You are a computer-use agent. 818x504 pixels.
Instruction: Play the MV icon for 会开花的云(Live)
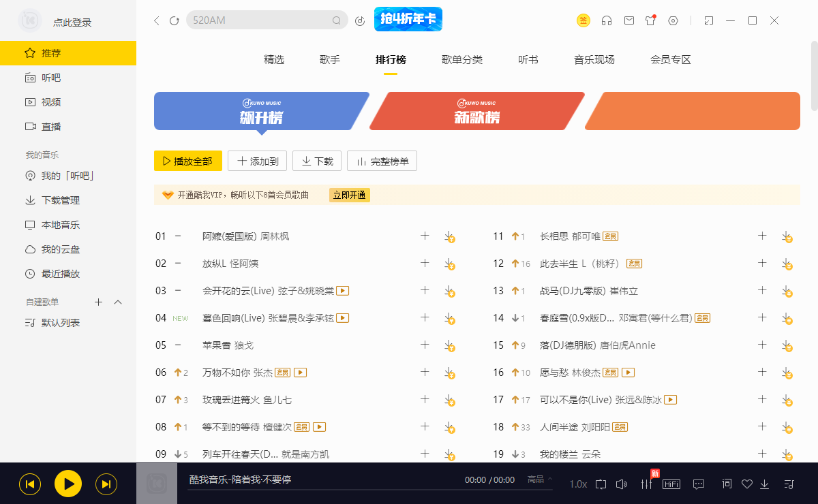point(343,291)
